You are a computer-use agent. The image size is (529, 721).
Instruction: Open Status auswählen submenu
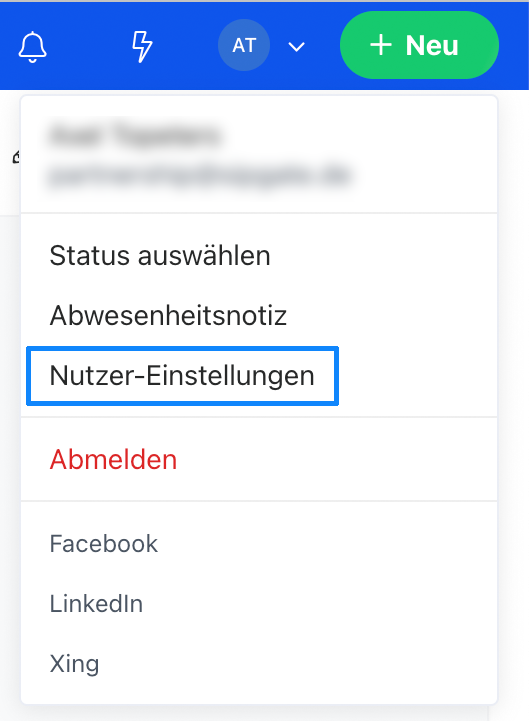pos(160,256)
